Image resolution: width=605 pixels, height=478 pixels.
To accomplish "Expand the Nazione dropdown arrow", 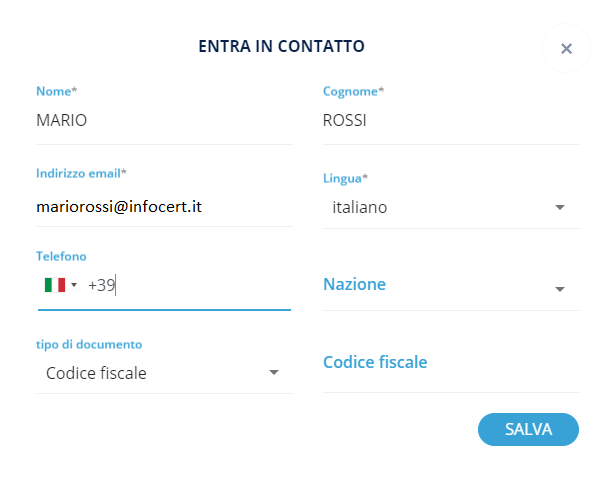I will click(x=560, y=289).
